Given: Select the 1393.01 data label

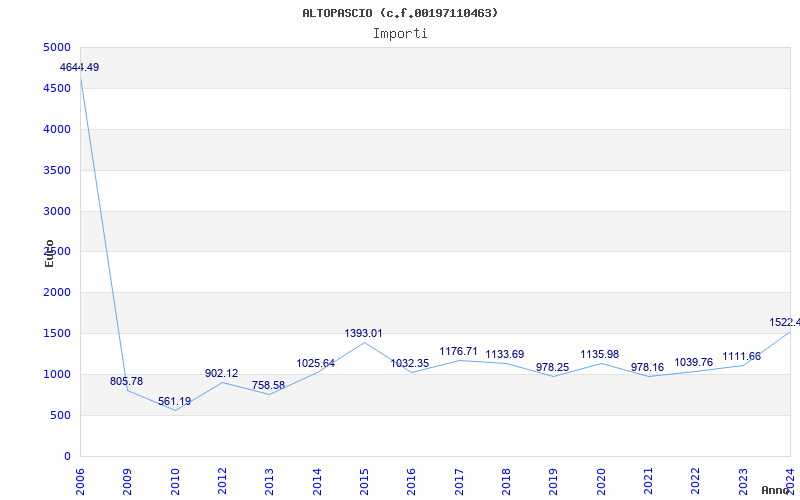Looking at the screenshot, I should pyautogui.click(x=363, y=333).
